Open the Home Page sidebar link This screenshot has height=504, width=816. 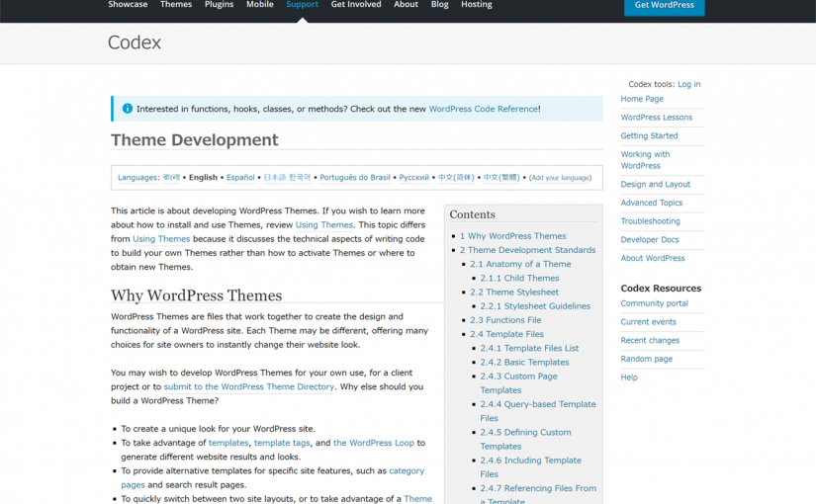[x=642, y=99]
